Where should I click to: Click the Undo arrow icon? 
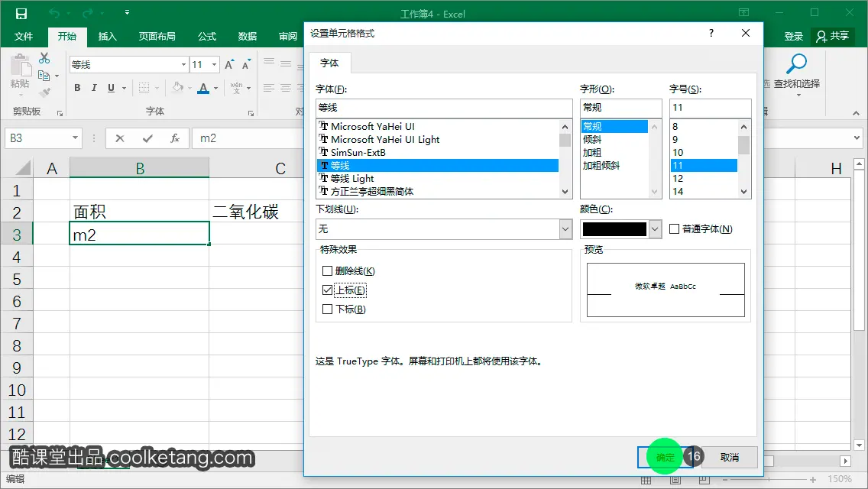pyautogui.click(x=53, y=13)
